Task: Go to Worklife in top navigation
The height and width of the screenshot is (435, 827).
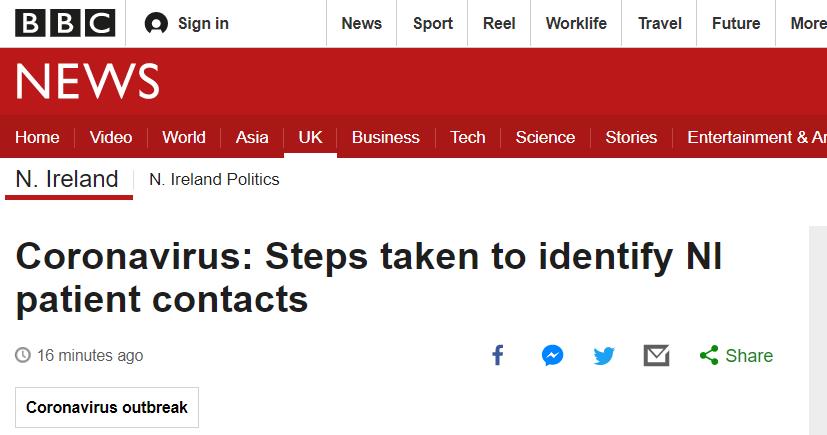Action: [x=576, y=24]
